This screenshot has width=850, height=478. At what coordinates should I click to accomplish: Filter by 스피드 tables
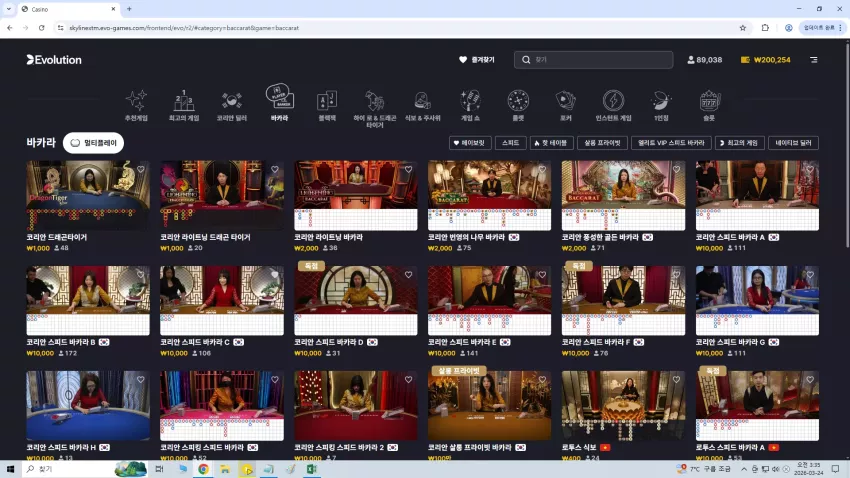[x=511, y=143]
